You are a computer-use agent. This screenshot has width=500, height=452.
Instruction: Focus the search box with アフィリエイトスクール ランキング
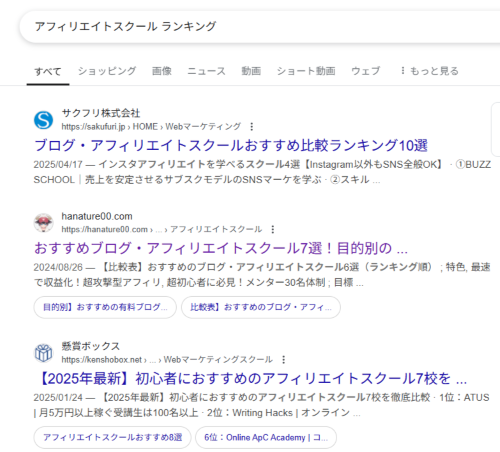[x=260, y=27]
